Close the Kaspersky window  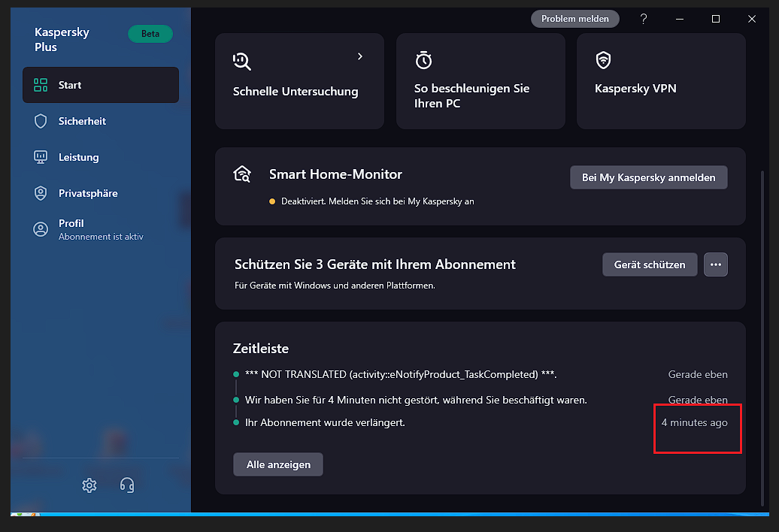point(752,19)
